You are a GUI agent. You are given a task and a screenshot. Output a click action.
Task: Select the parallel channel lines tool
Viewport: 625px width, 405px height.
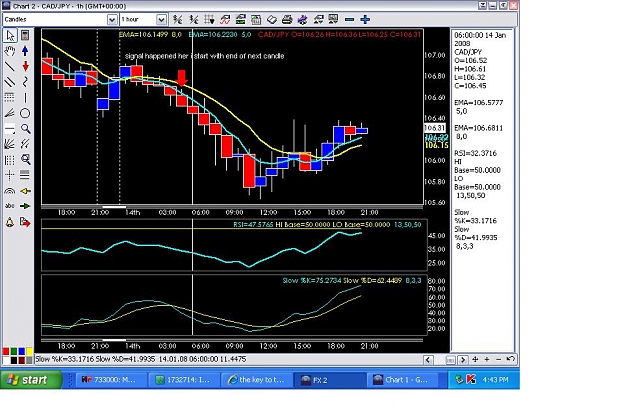pos(10,82)
